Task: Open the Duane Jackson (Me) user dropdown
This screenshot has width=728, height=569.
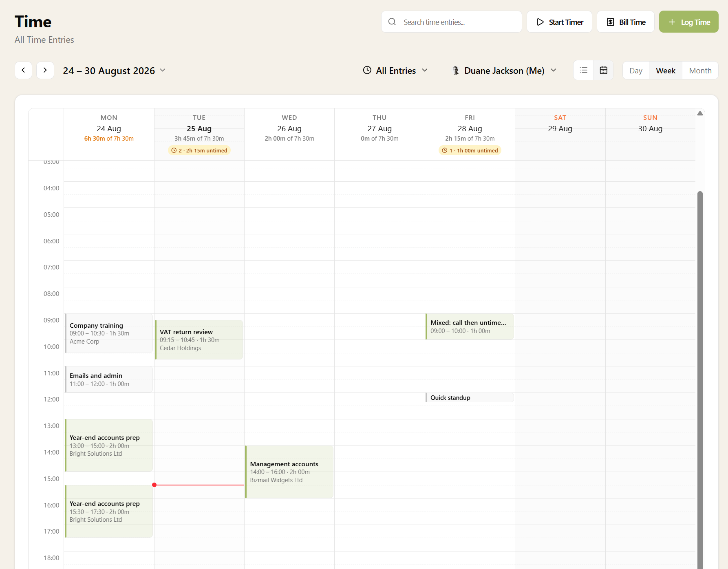Action: click(x=505, y=71)
